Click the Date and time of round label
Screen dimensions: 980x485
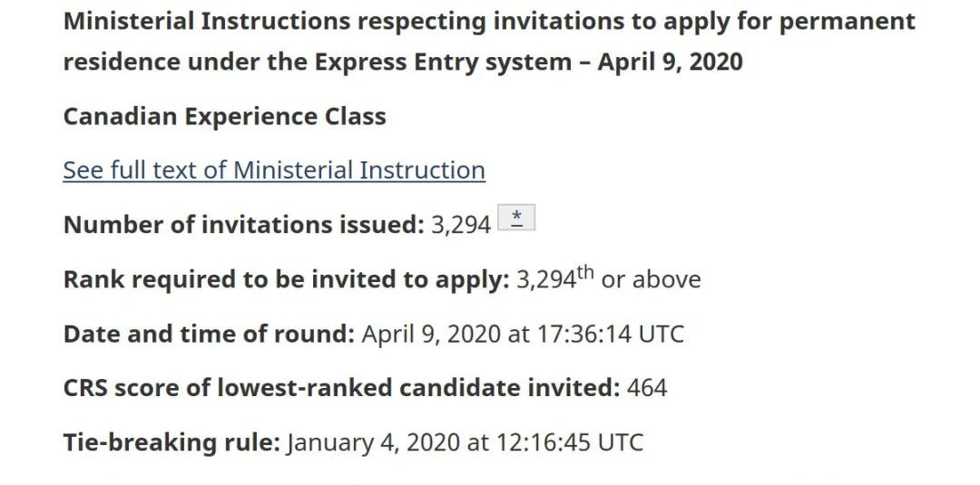click(209, 334)
